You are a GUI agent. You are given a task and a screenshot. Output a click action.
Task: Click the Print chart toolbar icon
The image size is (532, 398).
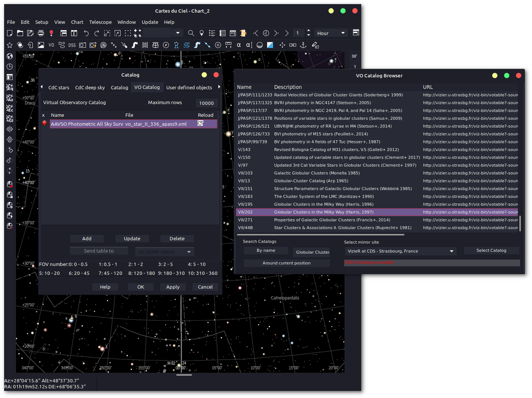coord(41,33)
